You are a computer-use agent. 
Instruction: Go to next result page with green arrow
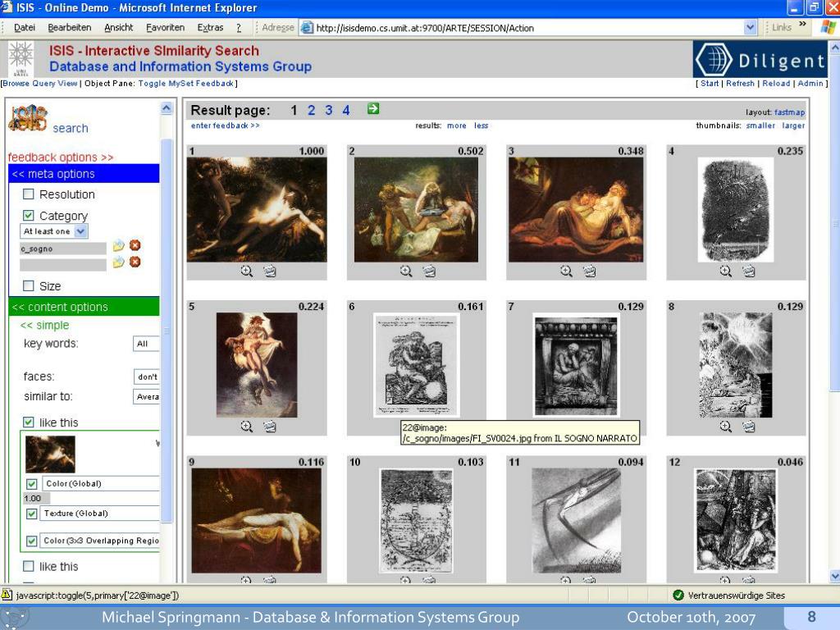[x=373, y=109]
